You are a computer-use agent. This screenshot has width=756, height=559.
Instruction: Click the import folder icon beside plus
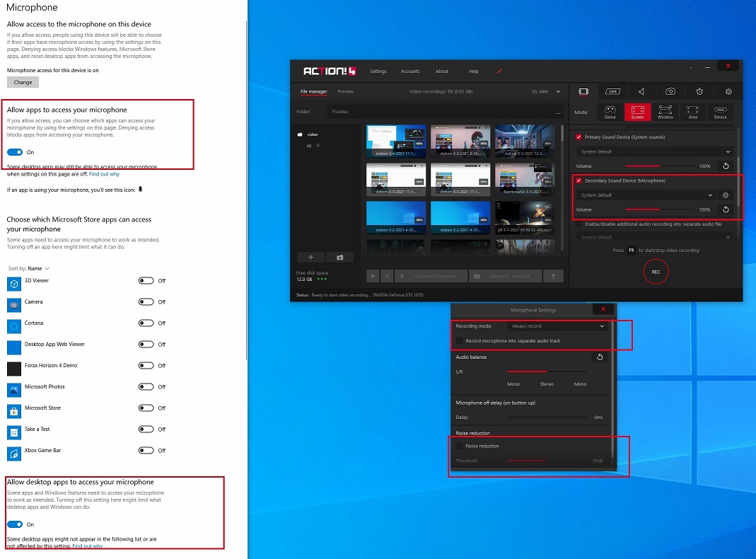coord(340,257)
